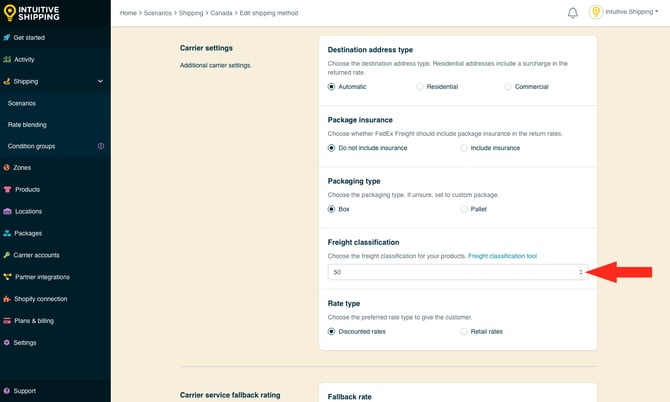The height and width of the screenshot is (402, 670).
Task: Open the Freight classification tool link
Action: coord(502,256)
